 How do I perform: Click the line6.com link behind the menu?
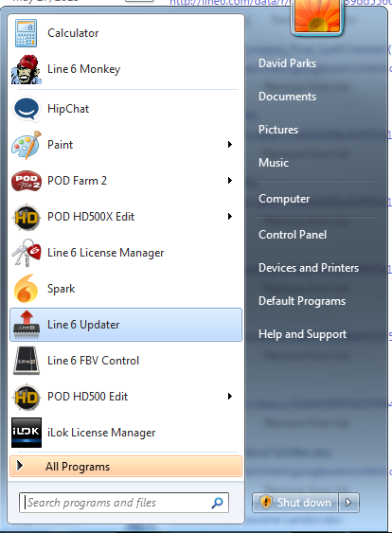click(229, 3)
